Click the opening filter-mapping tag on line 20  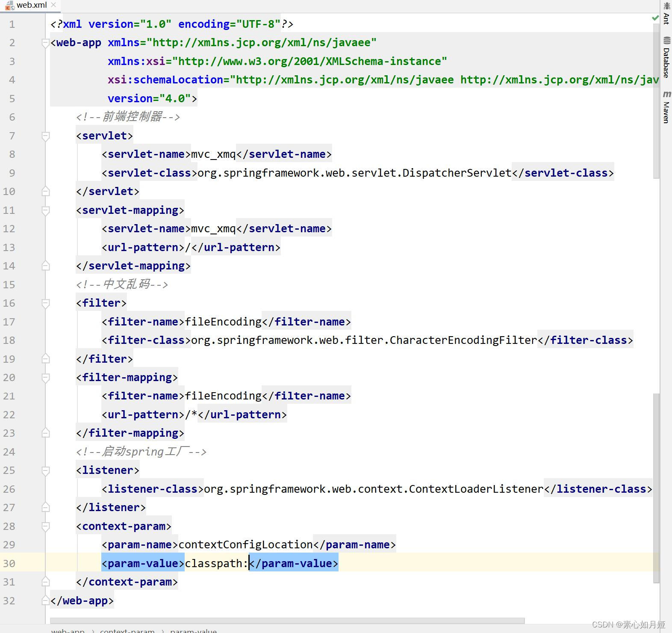(127, 377)
